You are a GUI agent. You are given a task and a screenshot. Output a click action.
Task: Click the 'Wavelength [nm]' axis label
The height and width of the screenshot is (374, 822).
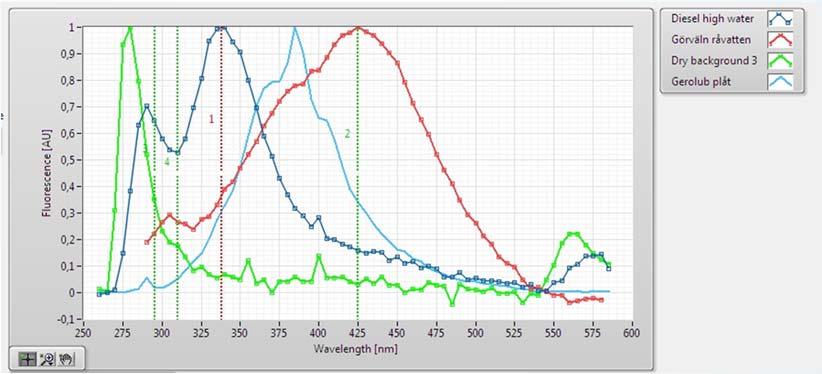355,348
